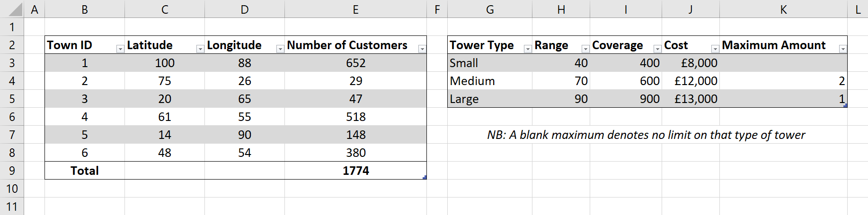
Task: Click the Longitude header cell
Action: pyautogui.click(x=245, y=45)
